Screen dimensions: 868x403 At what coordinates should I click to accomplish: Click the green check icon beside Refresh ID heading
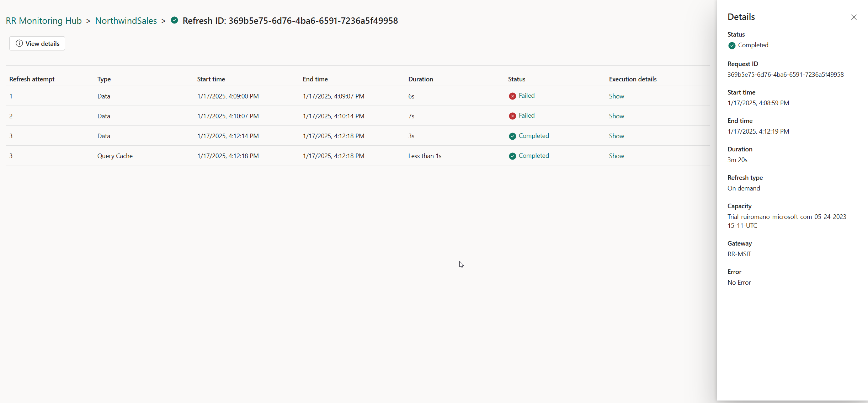coord(174,20)
